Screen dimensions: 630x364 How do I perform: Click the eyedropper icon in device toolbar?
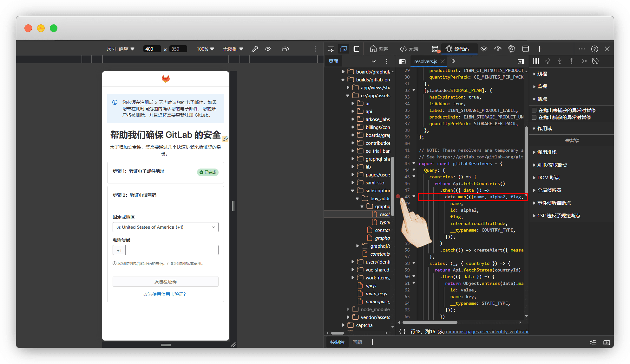coord(254,49)
